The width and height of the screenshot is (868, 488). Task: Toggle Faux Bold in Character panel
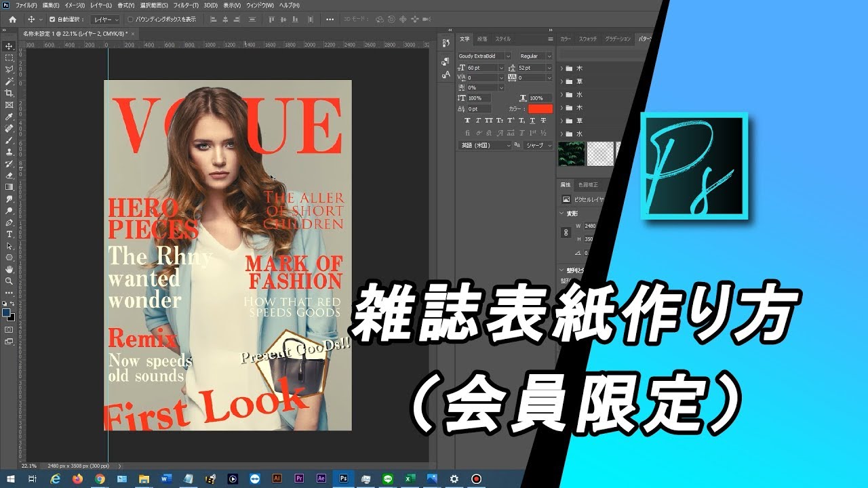(x=467, y=121)
